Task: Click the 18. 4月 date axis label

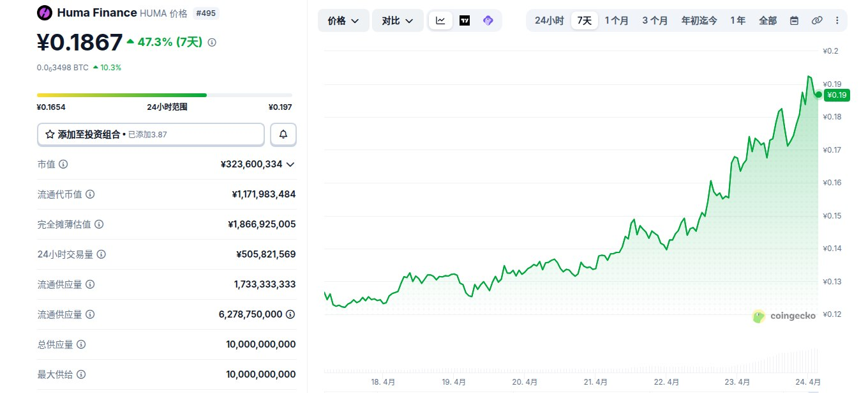Action: tap(383, 382)
